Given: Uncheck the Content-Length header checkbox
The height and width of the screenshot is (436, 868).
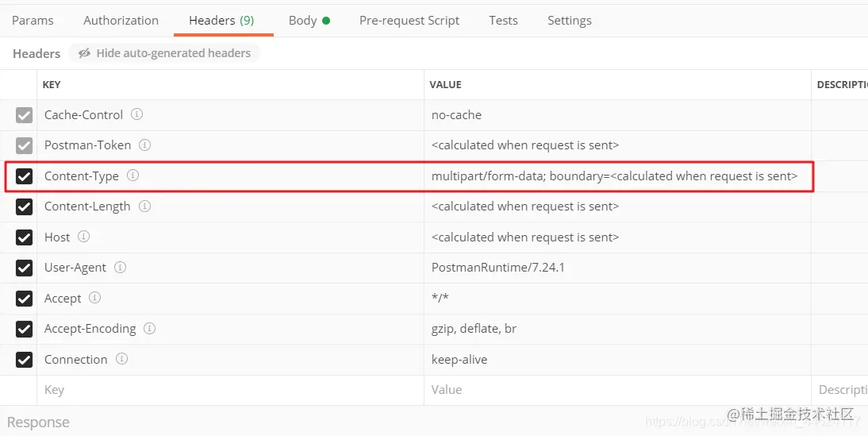Looking at the screenshot, I should click(25, 206).
